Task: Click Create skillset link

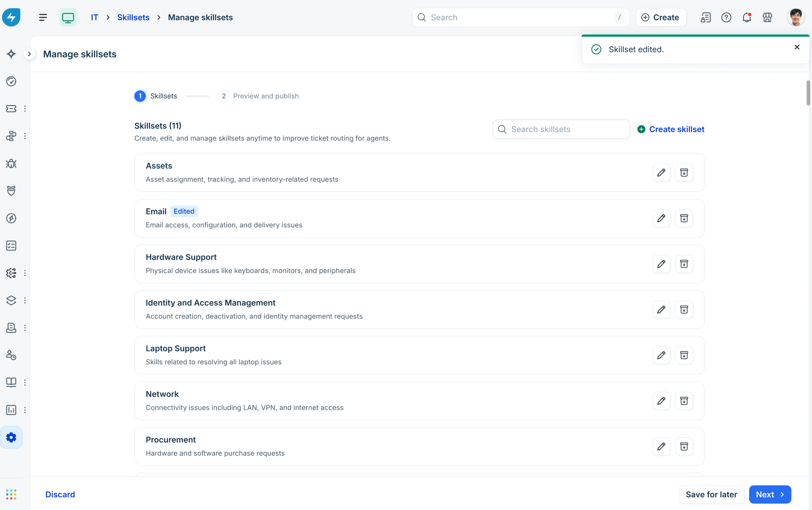Action: point(671,129)
